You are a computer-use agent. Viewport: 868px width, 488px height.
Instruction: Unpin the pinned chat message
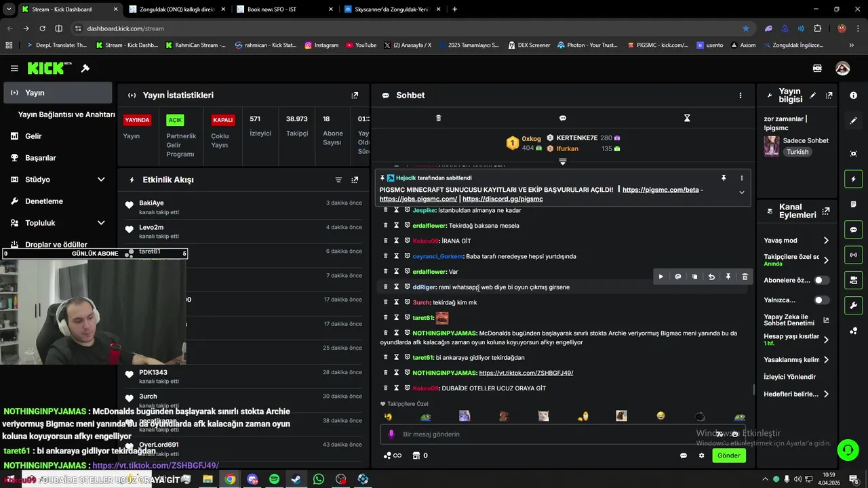click(724, 178)
